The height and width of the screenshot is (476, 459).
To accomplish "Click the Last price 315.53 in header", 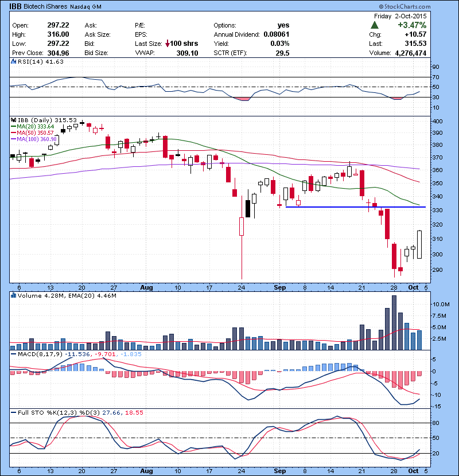I will (415, 44).
